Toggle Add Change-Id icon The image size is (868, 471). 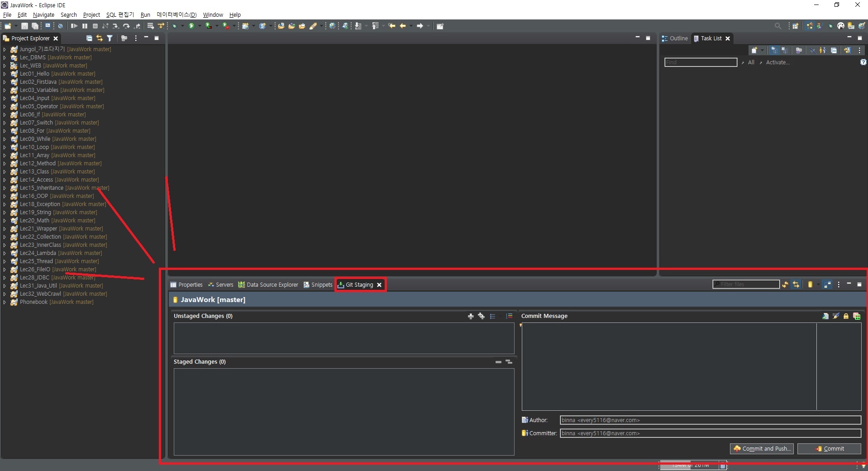point(856,316)
